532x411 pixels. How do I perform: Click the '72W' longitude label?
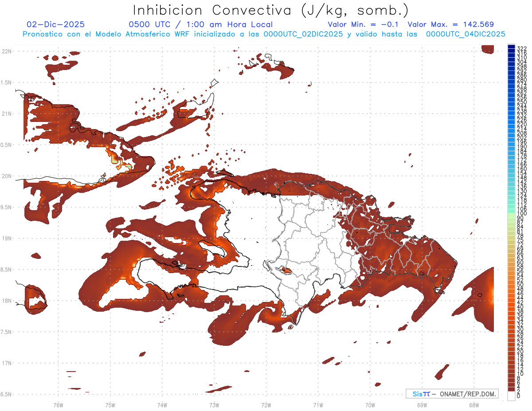pyautogui.click(x=266, y=405)
